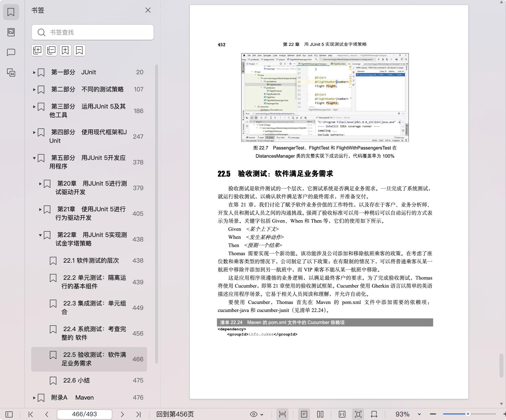
Task: Click page number 452 in header
Action: click(222, 45)
